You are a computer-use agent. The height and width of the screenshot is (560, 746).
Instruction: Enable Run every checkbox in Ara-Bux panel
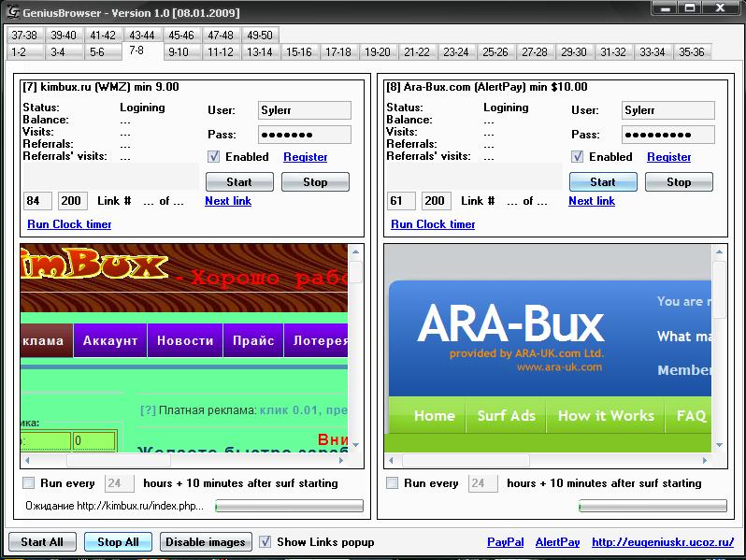[x=392, y=483]
